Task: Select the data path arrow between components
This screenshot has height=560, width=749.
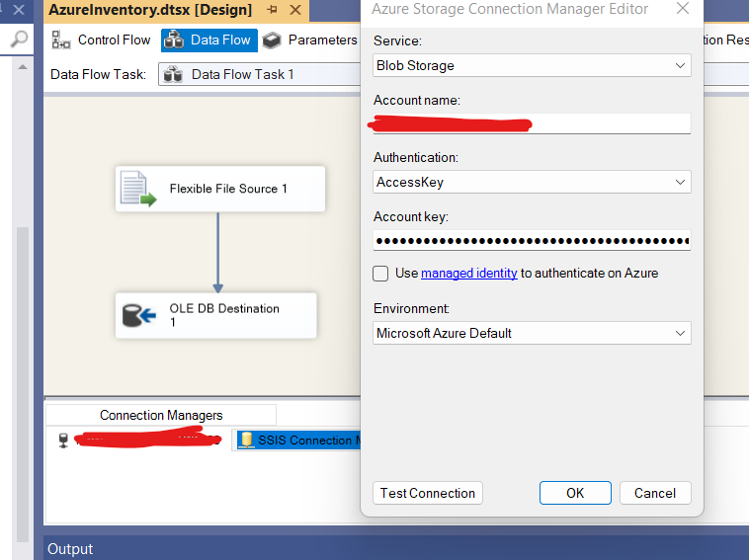Action: [x=218, y=252]
